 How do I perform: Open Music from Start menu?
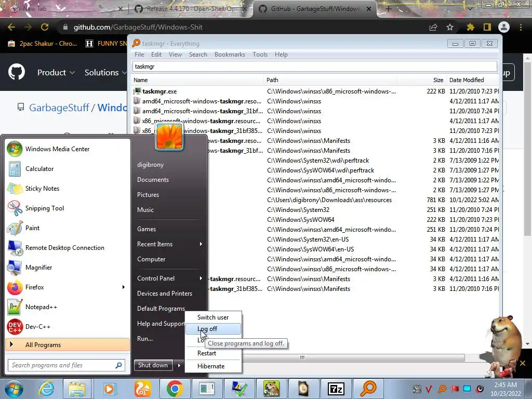[x=145, y=210]
